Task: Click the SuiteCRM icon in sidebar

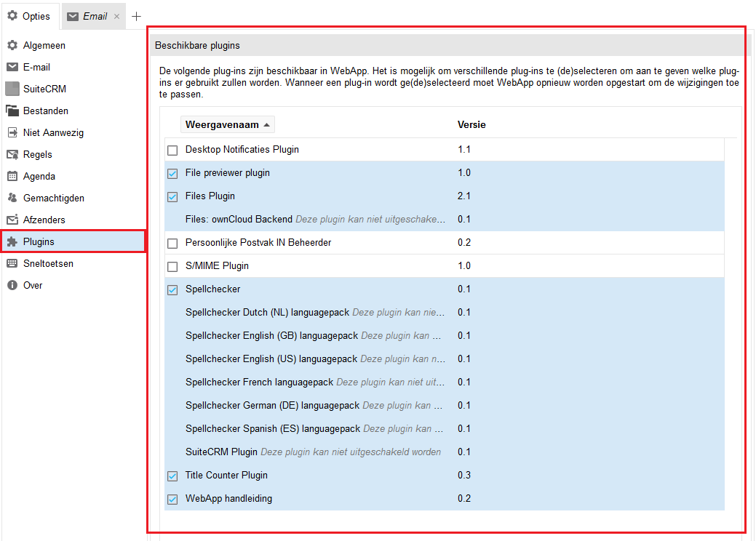Action: tap(12, 89)
